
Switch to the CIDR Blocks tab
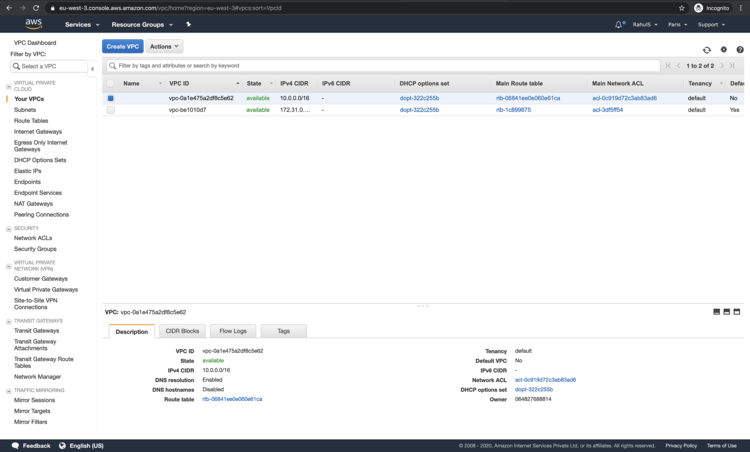pyautogui.click(x=182, y=331)
